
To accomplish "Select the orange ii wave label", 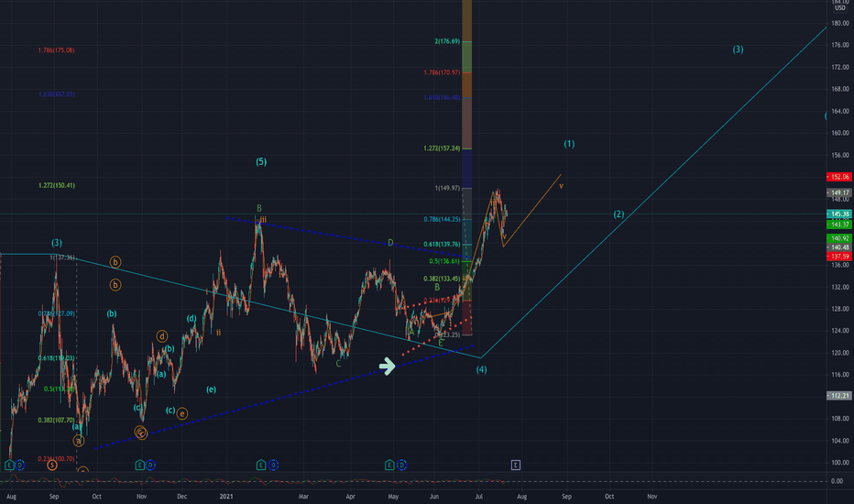I will [218, 333].
